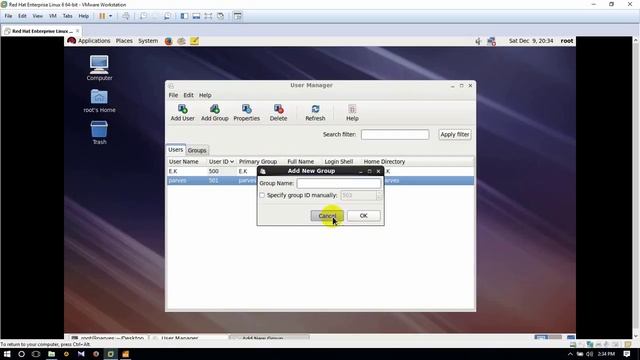Click the Help toolbar icon in User Manager

[352, 112]
